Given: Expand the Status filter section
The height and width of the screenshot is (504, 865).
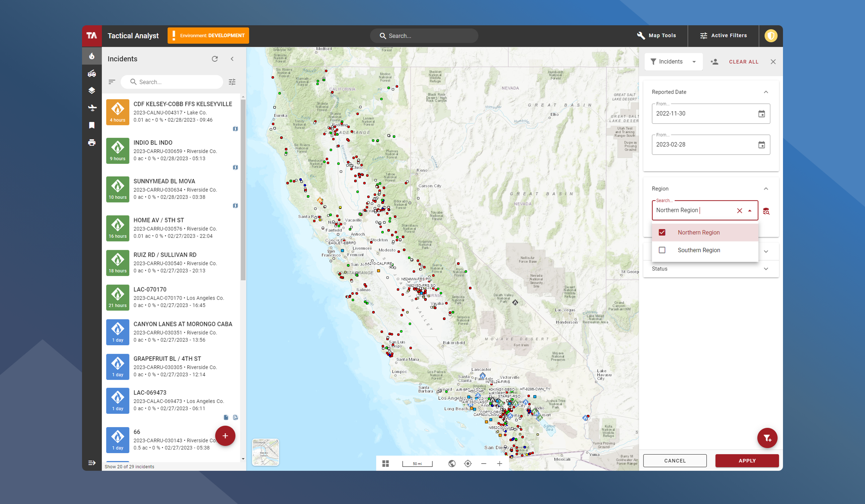Looking at the screenshot, I should (766, 269).
